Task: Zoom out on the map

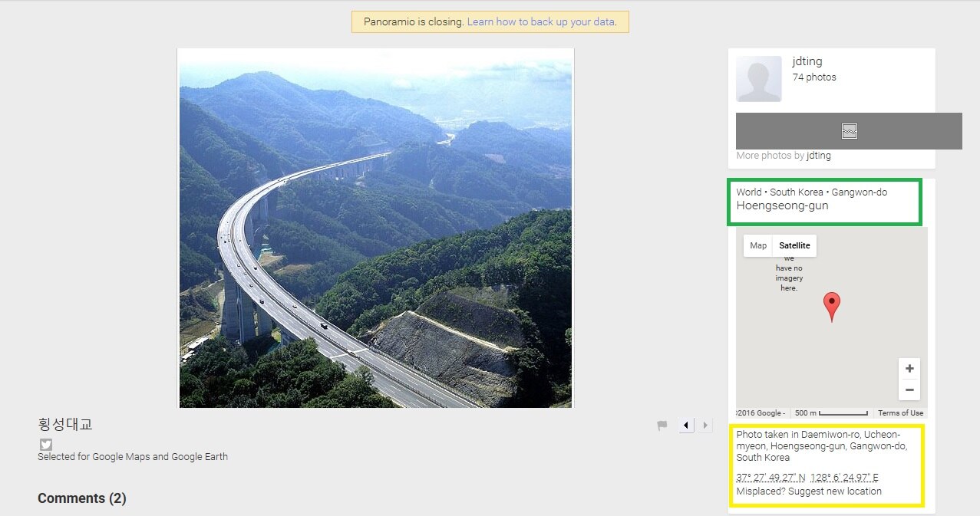Action: pos(909,390)
